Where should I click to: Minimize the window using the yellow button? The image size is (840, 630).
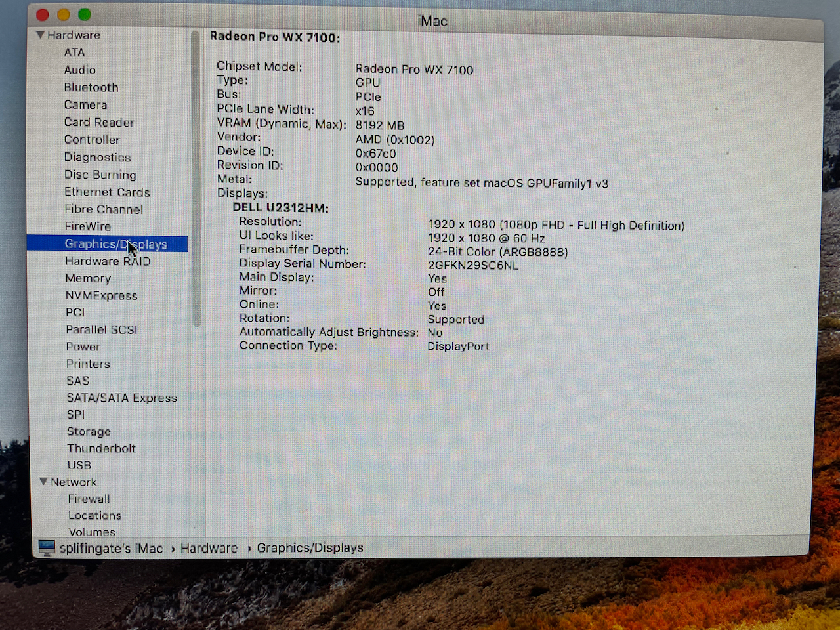64,14
